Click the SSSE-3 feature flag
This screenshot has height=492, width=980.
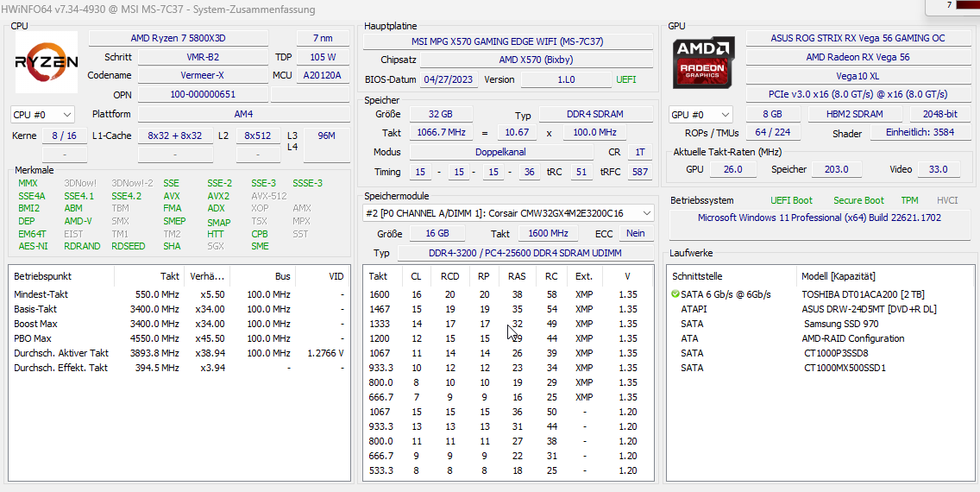click(x=307, y=183)
